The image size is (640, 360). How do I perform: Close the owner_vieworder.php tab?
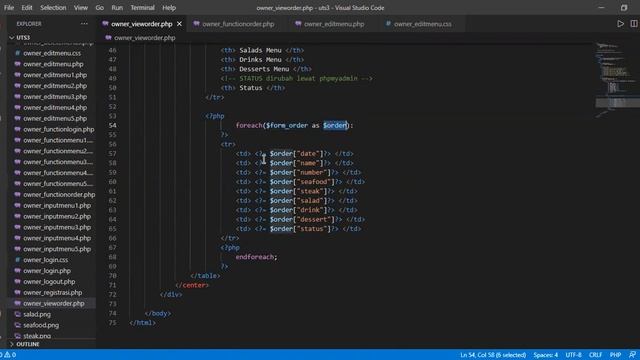tap(179, 24)
